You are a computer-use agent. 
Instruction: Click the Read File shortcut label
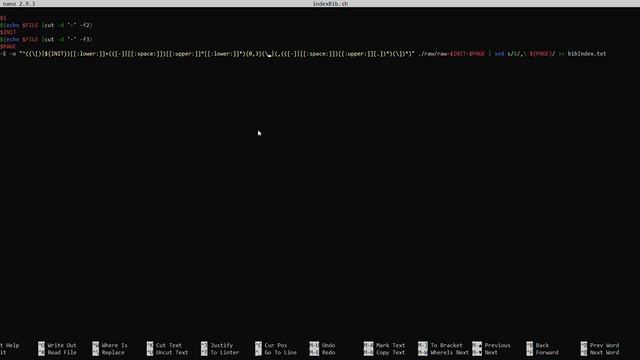click(62, 353)
